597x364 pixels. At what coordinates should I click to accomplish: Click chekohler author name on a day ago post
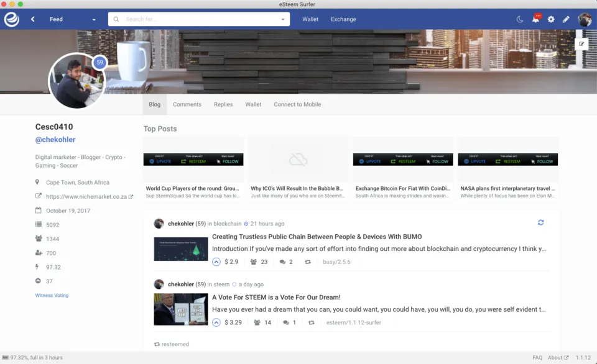(181, 284)
